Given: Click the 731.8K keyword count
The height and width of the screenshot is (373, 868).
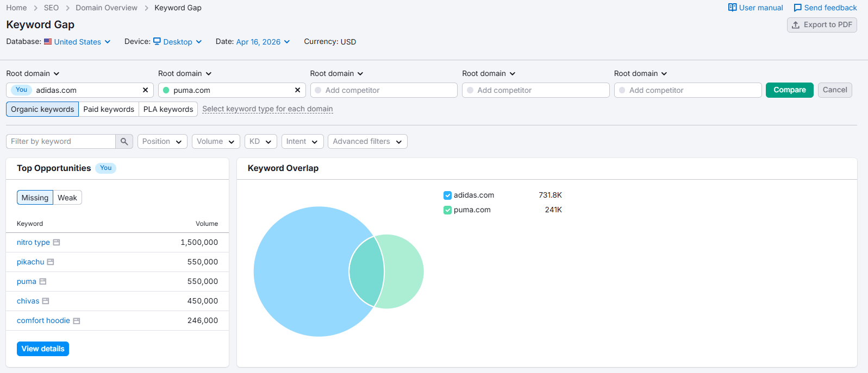Looking at the screenshot, I should click(x=550, y=195).
